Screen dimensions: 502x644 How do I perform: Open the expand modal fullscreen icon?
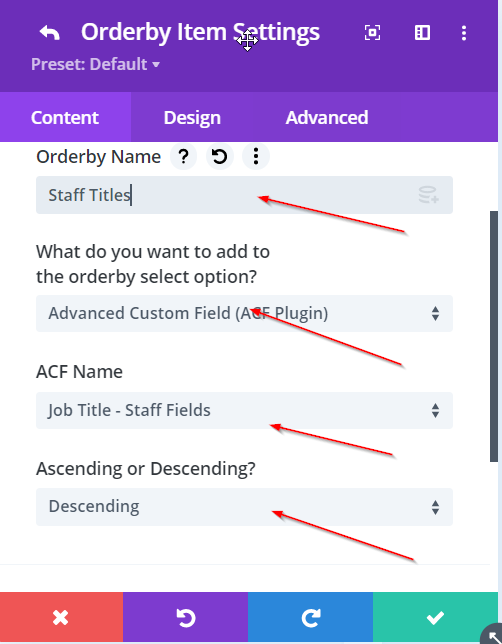[x=372, y=32]
